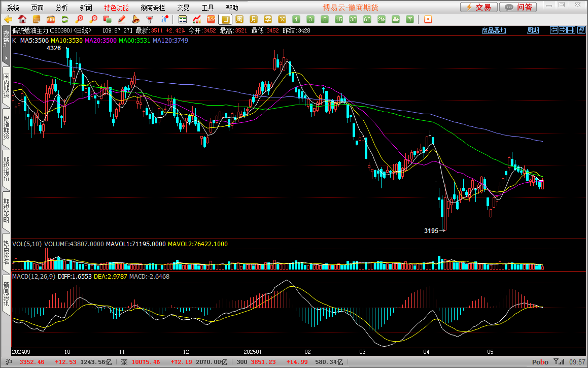Click the 沪 index status entry
This screenshot has width=588, height=368.
coord(9,362)
